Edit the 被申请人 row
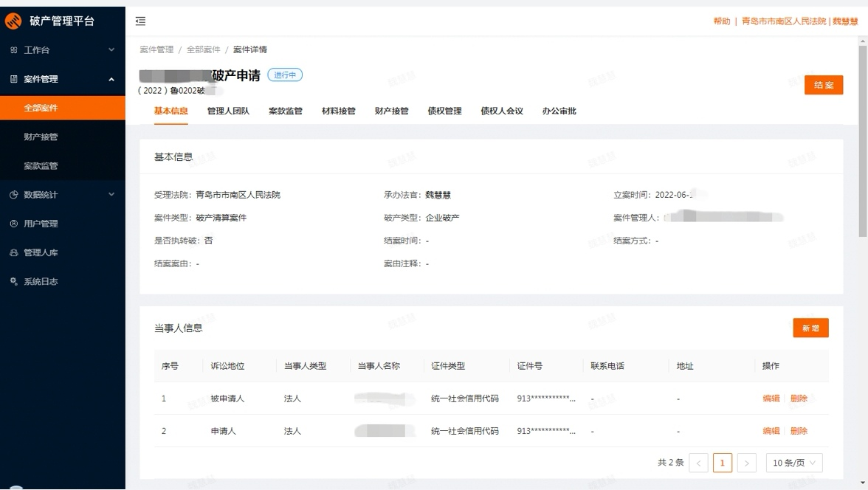Viewport: 868px width, 490px height. pos(771,398)
